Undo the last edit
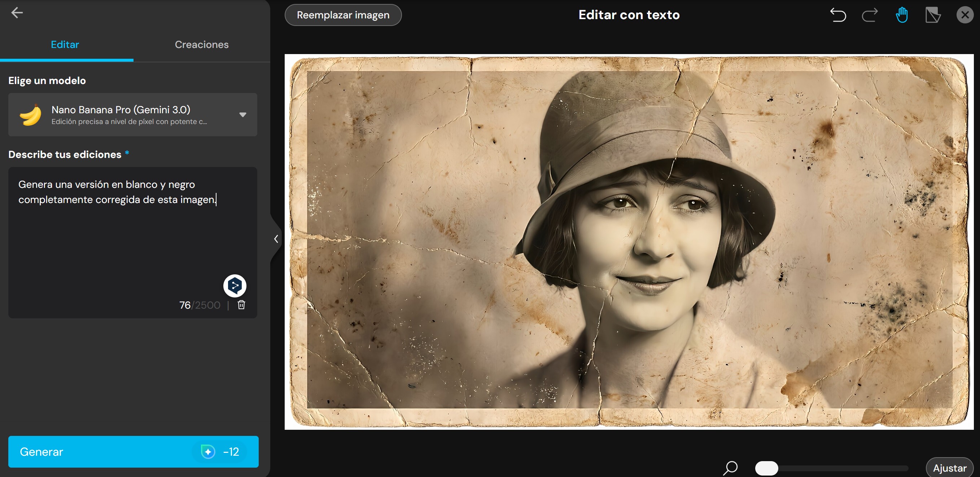980x477 pixels. coord(839,15)
